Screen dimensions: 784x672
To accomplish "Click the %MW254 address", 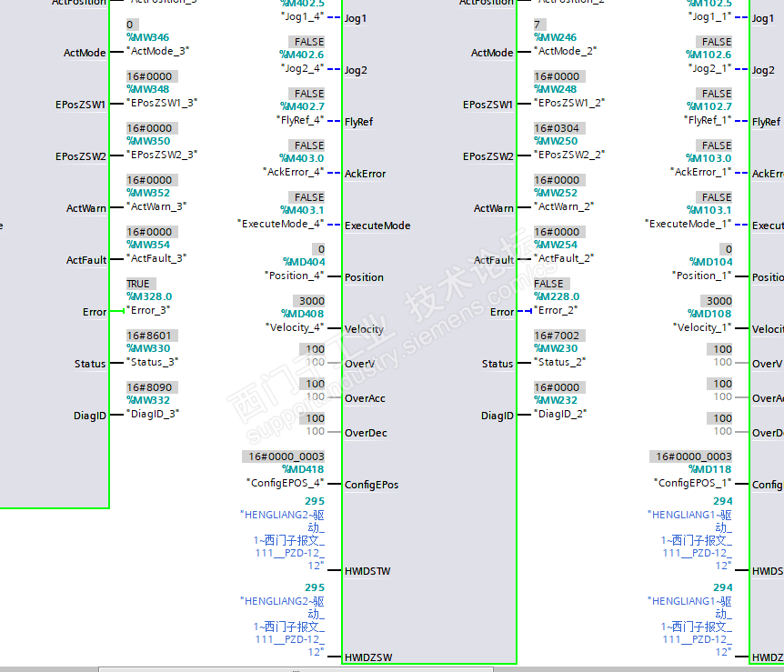I will click(556, 245).
